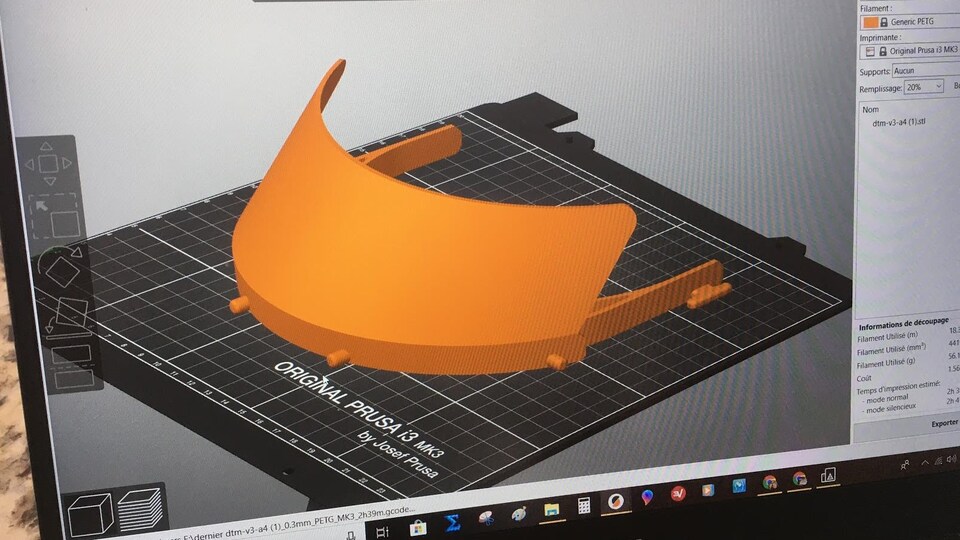
Task: Open Task View on the taskbar
Action: click(383, 532)
